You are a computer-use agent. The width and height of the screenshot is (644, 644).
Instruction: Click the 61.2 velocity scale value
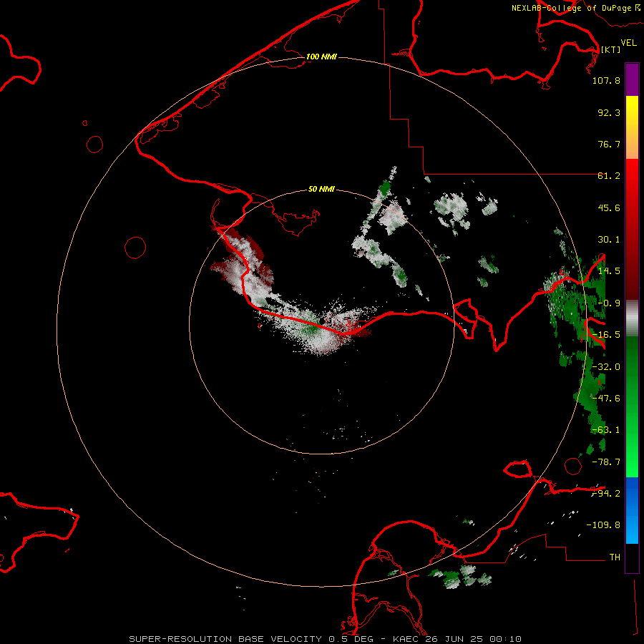click(x=609, y=176)
